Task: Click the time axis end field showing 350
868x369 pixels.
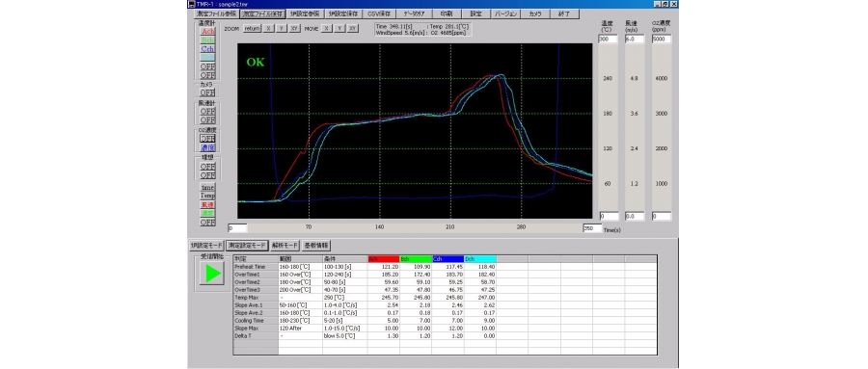Action: (592, 228)
